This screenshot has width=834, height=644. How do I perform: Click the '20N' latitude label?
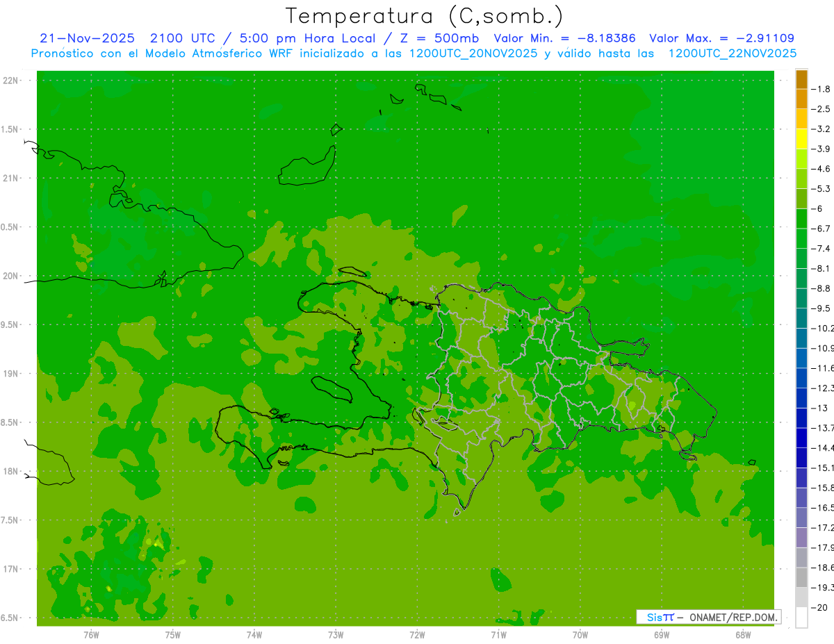[10, 276]
